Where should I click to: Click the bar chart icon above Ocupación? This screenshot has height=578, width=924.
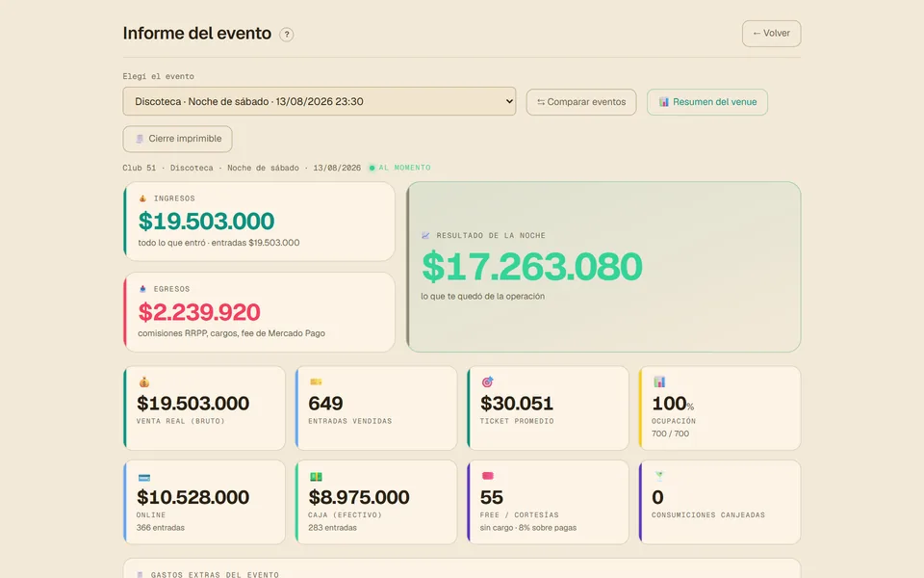pyautogui.click(x=659, y=381)
